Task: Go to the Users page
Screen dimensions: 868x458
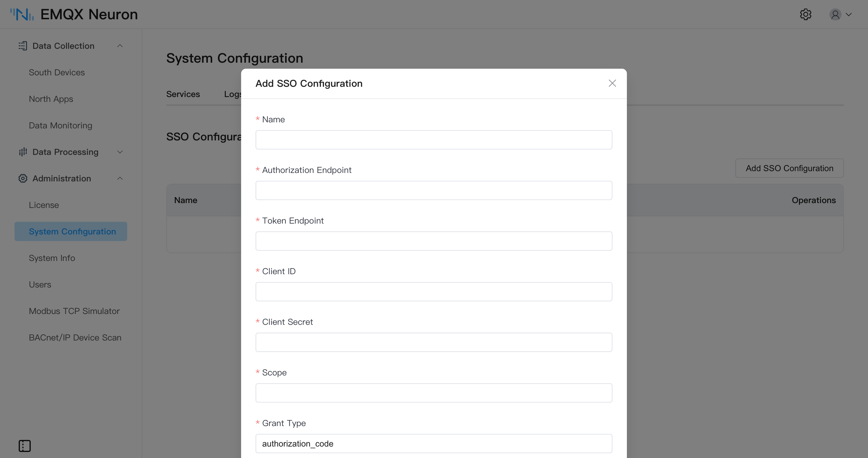Action: [x=40, y=284]
